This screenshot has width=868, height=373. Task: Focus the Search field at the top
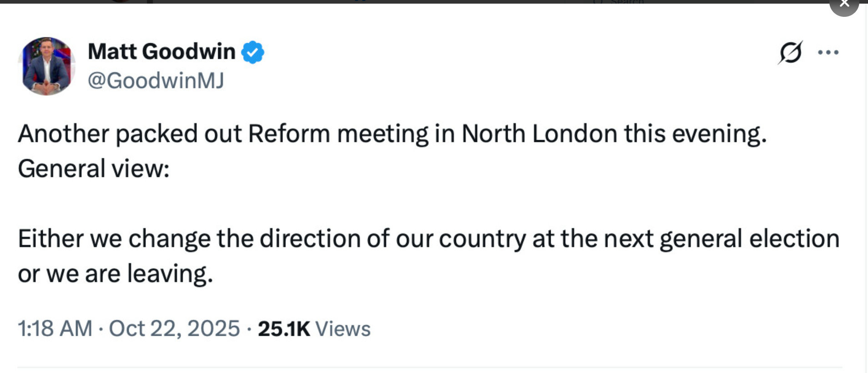627,2
